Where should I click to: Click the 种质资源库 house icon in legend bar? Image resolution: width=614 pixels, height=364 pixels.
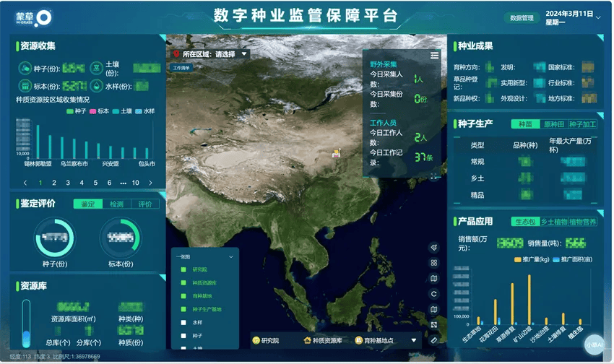pos(308,340)
